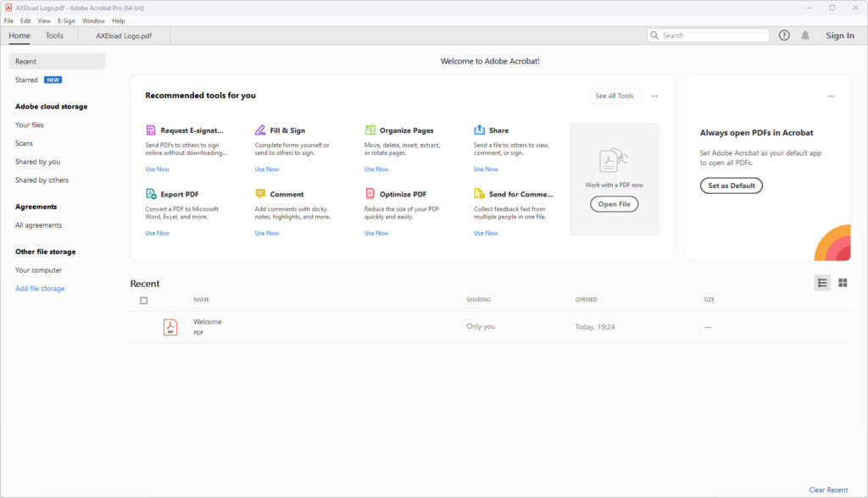Click Set as Default button
The width and height of the screenshot is (868, 498).
click(732, 185)
